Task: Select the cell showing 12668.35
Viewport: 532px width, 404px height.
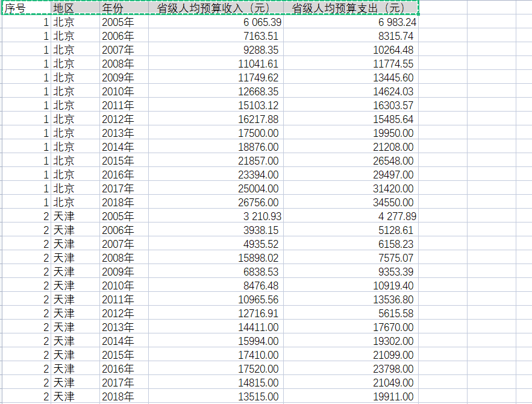Action: [x=216, y=91]
